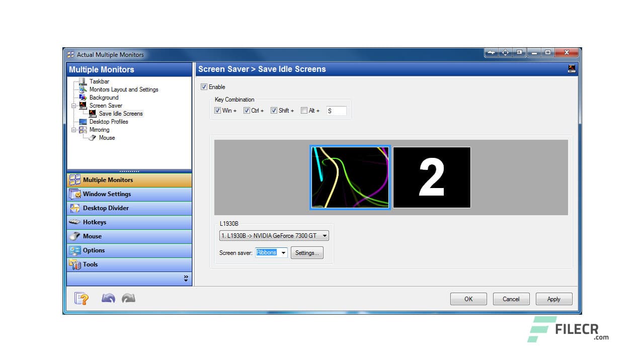Click the blue undo arrow icon
The image size is (644, 362).
coord(108,299)
